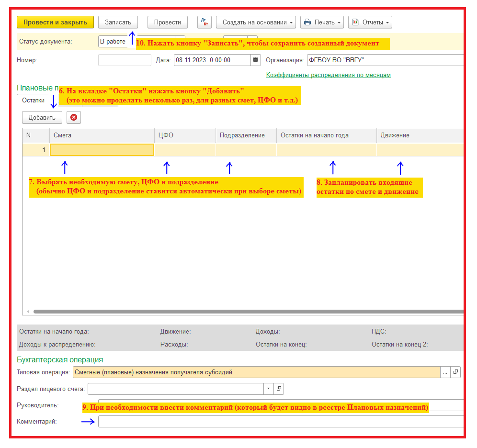Expand the Раздел лицевого счета dropdown arrow

(268, 389)
